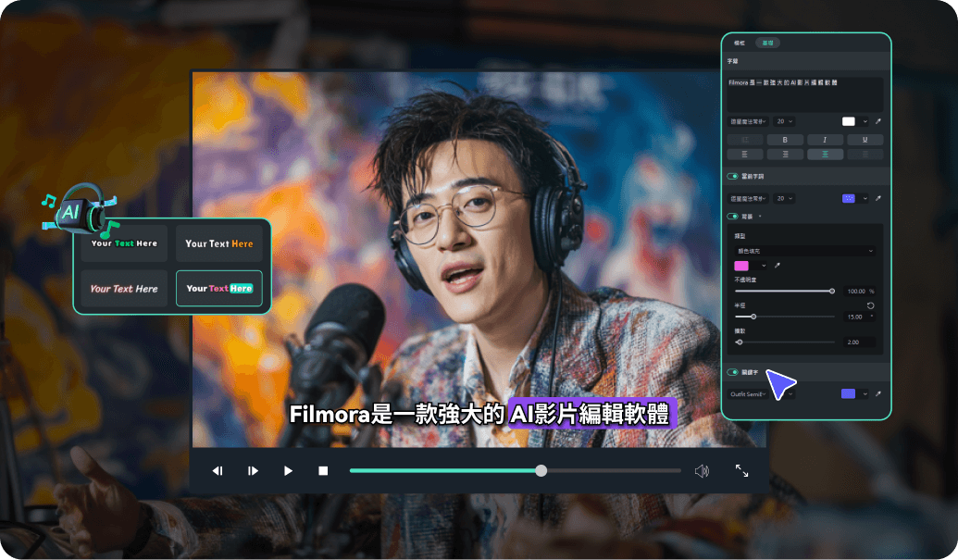The height and width of the screenshot is (560, 958).
Task: Switch the preview to fullscreen
Action: click(x=741, y=470)
